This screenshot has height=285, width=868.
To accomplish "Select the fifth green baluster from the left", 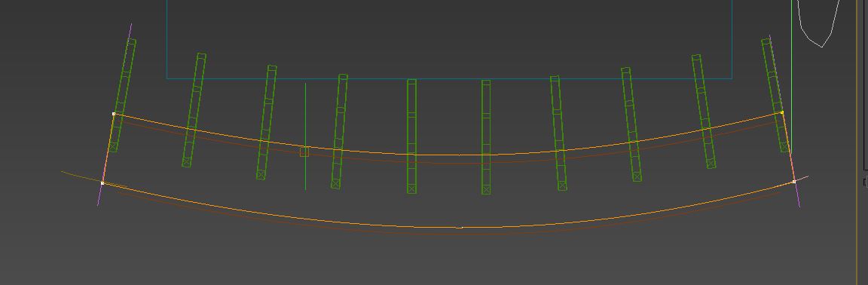I will coord(412,136).
